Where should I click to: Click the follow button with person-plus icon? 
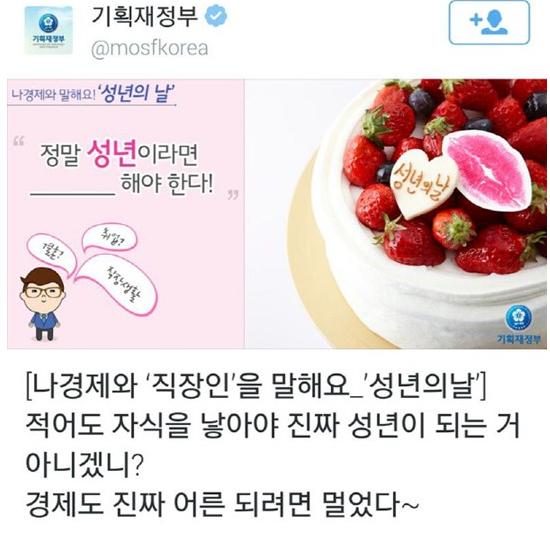(489, 22)
